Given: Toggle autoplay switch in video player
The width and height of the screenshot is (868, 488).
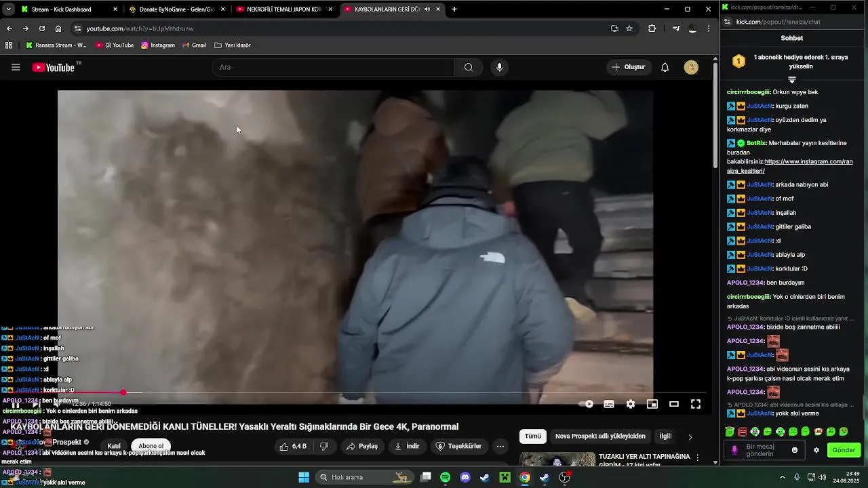Looking at the screenshot, I should tap(587, 404).
